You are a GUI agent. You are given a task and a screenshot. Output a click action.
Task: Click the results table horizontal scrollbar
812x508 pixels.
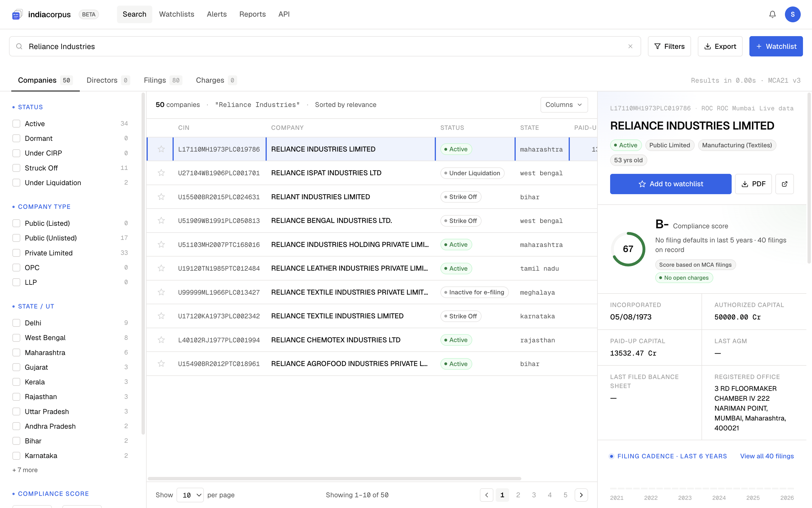(335, 478)
